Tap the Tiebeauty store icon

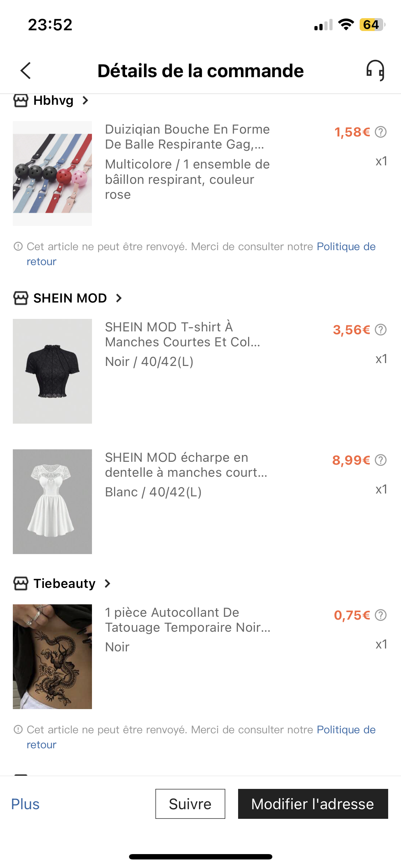(x=21, y=584)
